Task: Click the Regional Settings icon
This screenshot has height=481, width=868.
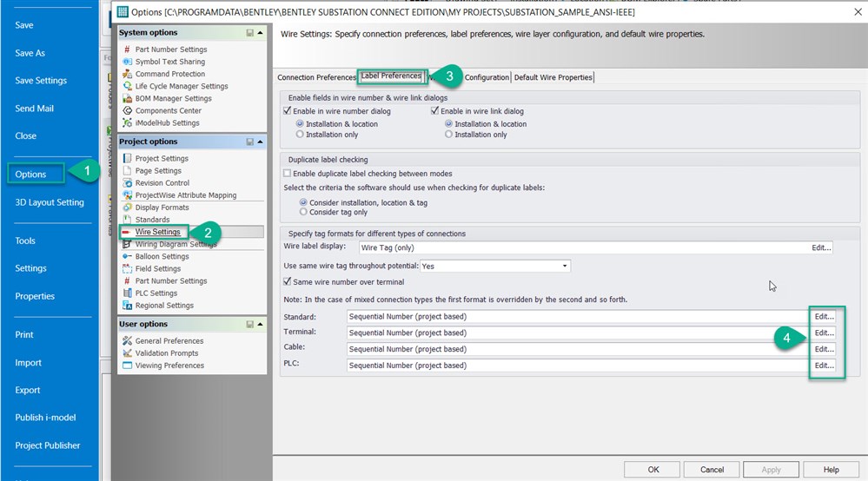Action: pos(127,306)
